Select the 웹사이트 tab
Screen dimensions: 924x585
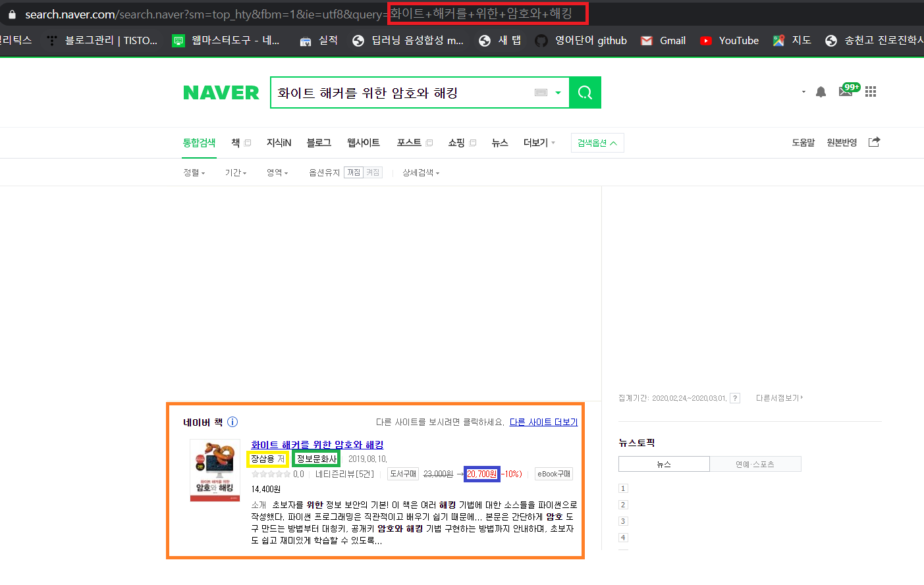[364, 143]
